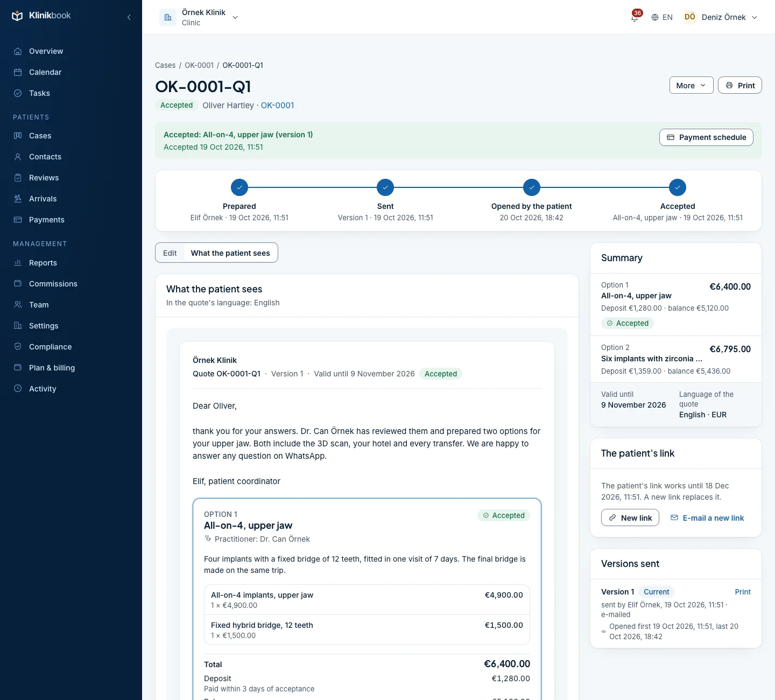The image size is (775, 700).
Task: Click the Commissions icon in sidebar
Action: pos(18,284)
